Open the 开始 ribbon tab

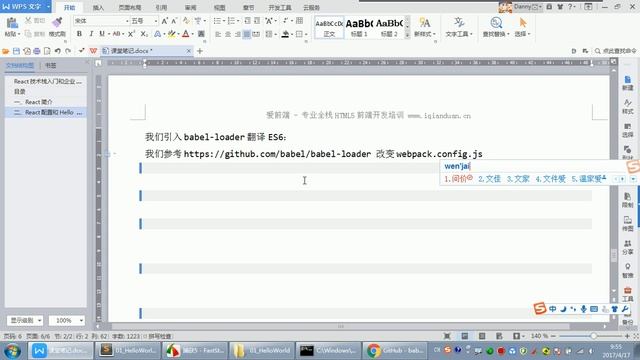point(69,7)
